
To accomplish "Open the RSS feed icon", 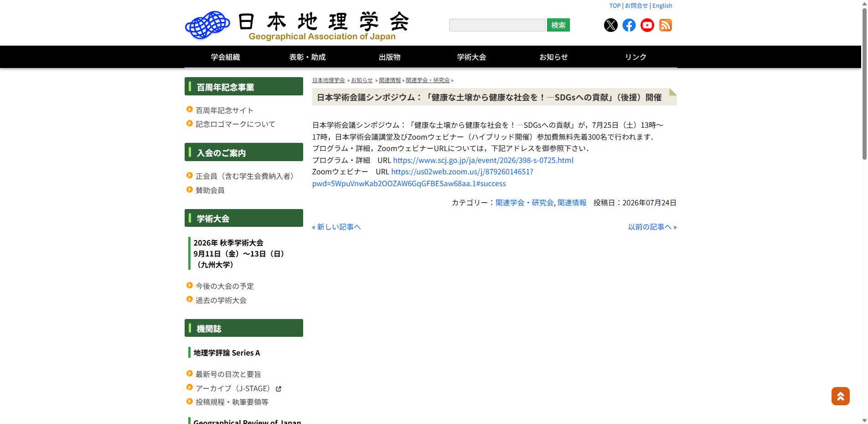I will coord(665,25).
